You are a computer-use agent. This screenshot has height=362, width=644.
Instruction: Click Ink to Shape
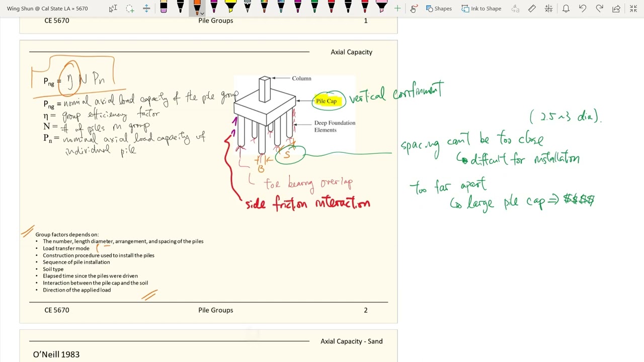[481, 9]
